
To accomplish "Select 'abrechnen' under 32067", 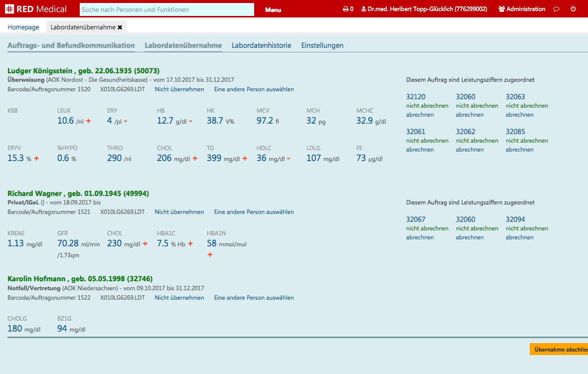I will coord(420,237).
